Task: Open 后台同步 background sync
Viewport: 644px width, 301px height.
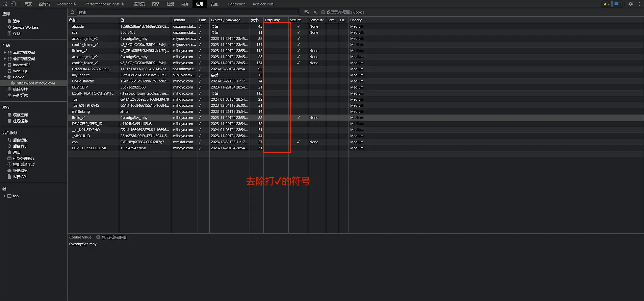Action: [x=20, y=146]
